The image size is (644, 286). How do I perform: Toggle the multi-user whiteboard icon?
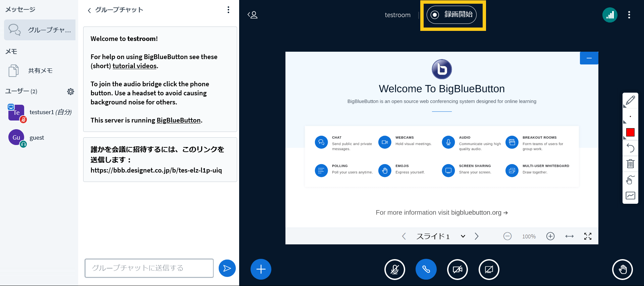[x=630, y=196]
